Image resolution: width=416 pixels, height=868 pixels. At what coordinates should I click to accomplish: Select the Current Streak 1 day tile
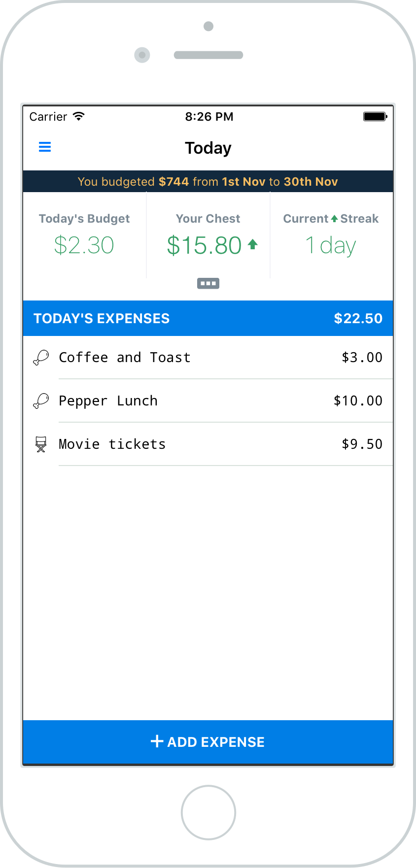pos(331,235)
